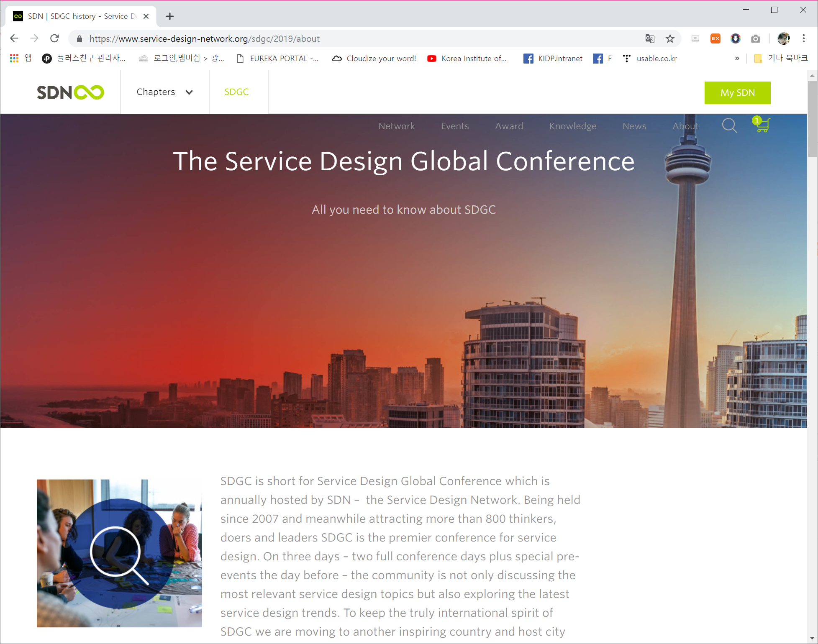
Task: Click the Google Translate icon in address bar
Action: (649, 39)
